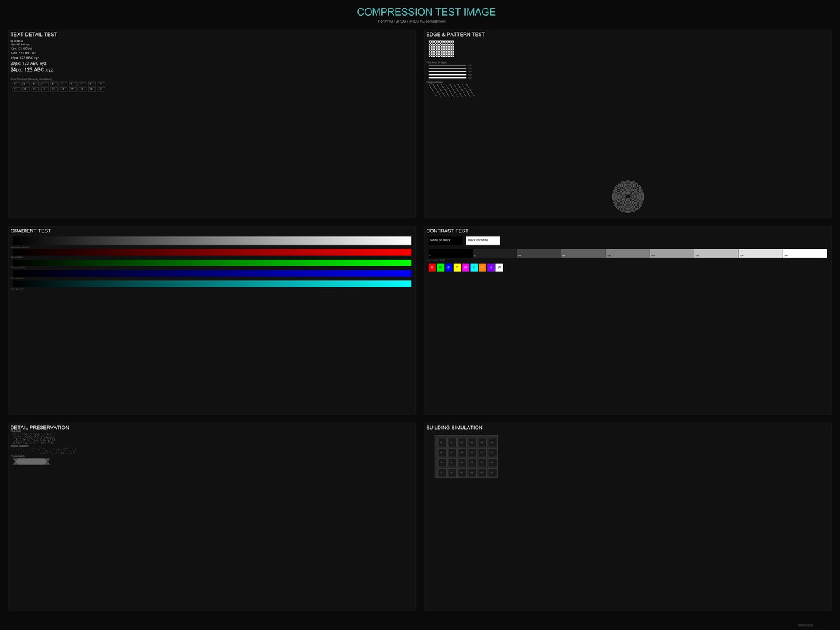The width and height of the screenshot is (840, 630).
Task: Click the gray level 128 block
Action: 628,253
